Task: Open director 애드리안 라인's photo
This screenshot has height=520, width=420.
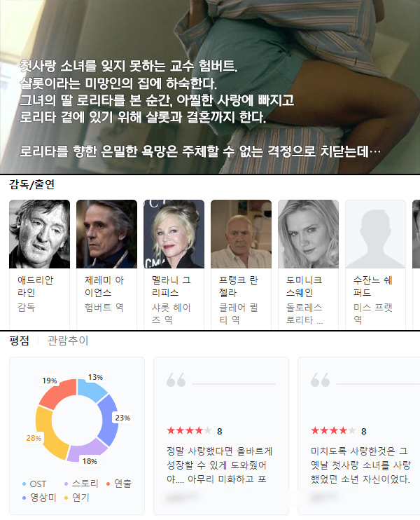Action: [39, 234]
